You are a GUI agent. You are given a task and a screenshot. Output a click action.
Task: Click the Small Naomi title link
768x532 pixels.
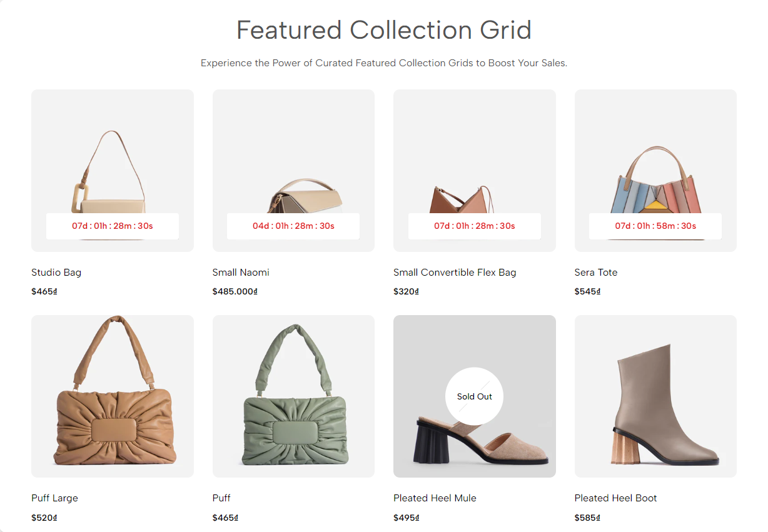point(241,273)
